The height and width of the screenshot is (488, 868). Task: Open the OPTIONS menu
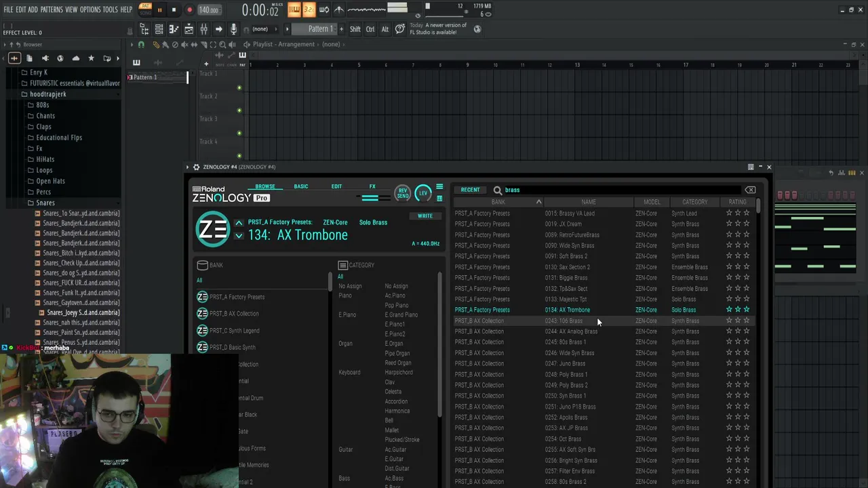pos(90,9)
